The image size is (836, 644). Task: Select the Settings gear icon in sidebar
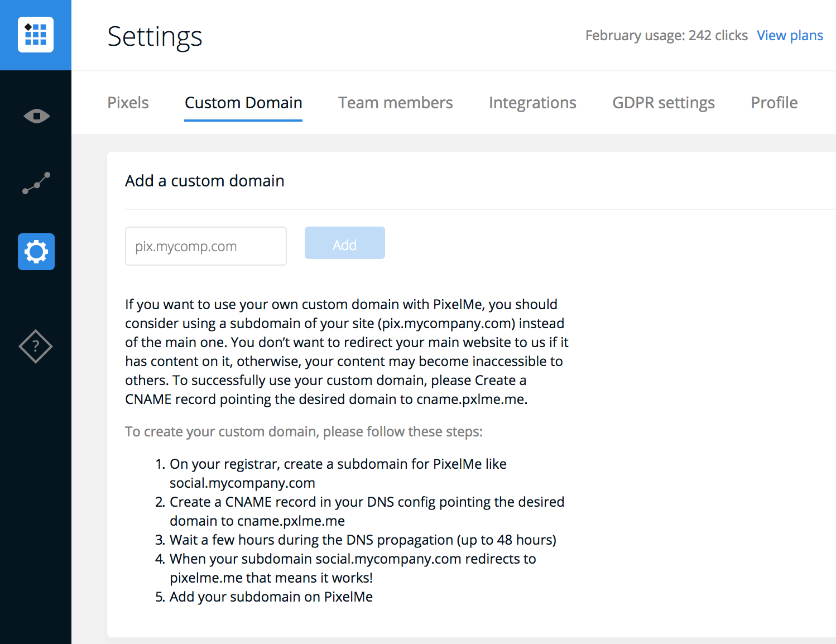tap(36, 252)
